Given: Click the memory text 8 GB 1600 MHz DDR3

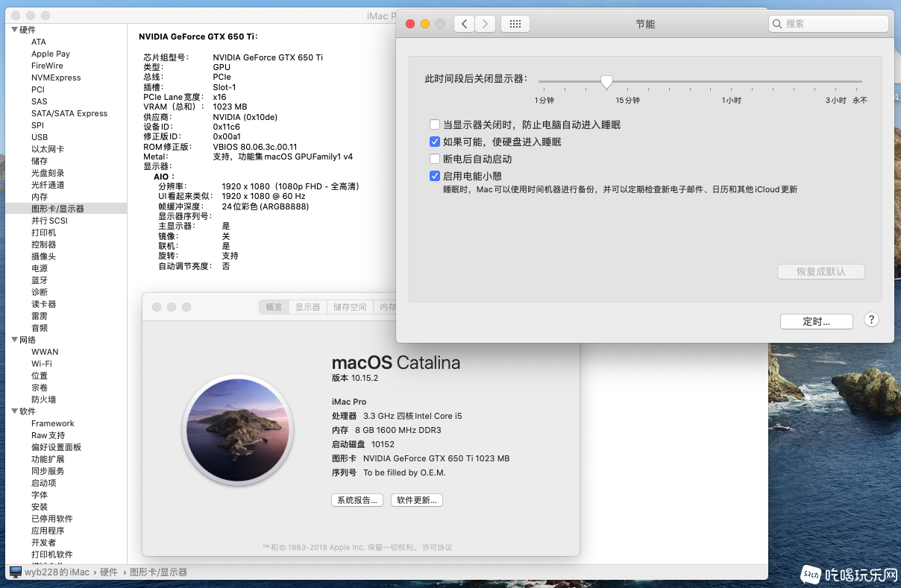Looking at the screenshot, I should coord(398,430).
